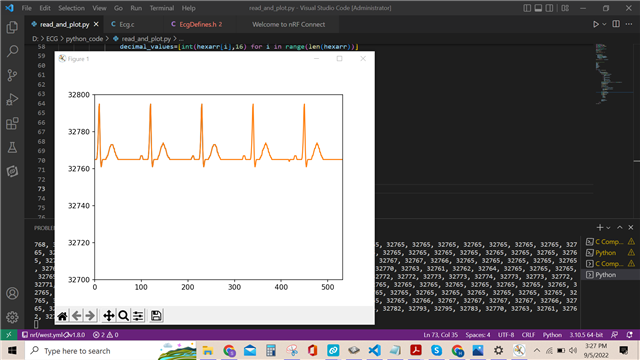Open the Search view in activity bar
Image resolution: width=640 pixels, height=360 pixels.
[x=12, y=51]
